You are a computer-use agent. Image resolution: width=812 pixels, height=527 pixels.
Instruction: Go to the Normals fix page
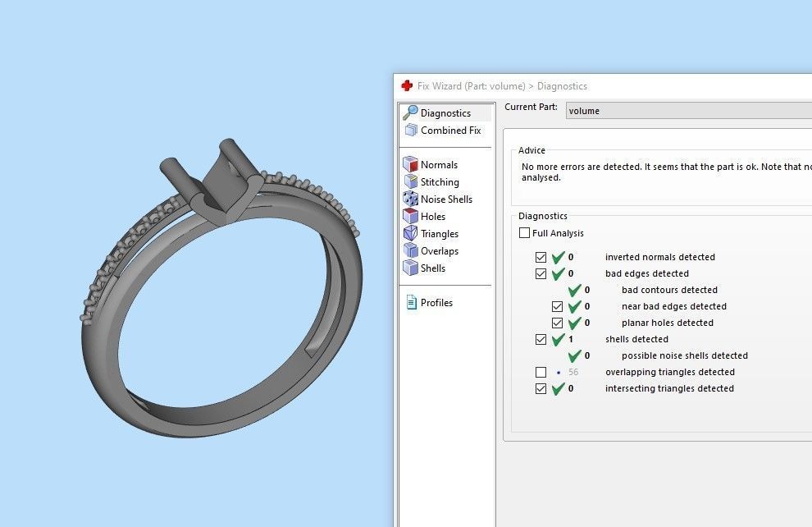point(439,164)
